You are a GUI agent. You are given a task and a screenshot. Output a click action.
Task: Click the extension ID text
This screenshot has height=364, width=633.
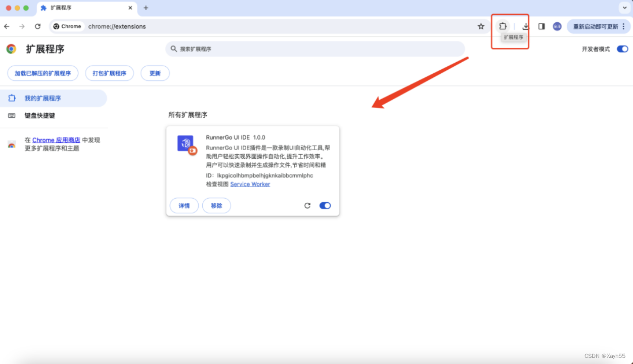260,175
